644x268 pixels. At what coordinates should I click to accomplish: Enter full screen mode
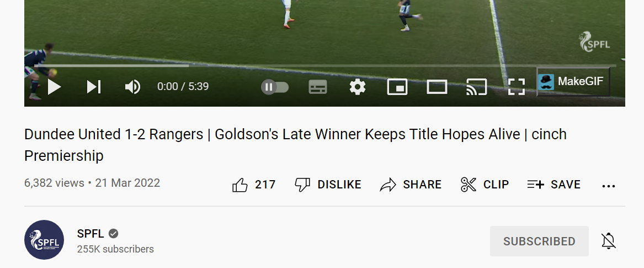(517, 87)
